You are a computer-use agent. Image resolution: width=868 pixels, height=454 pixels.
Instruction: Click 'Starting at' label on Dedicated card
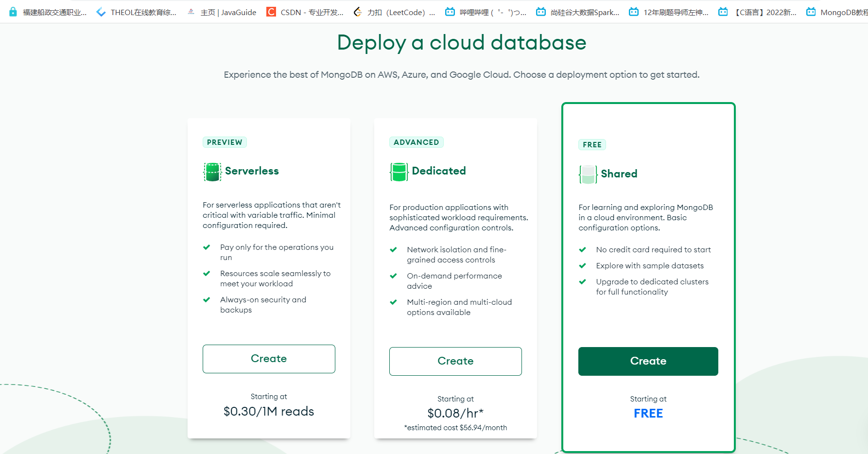[455, 399]
